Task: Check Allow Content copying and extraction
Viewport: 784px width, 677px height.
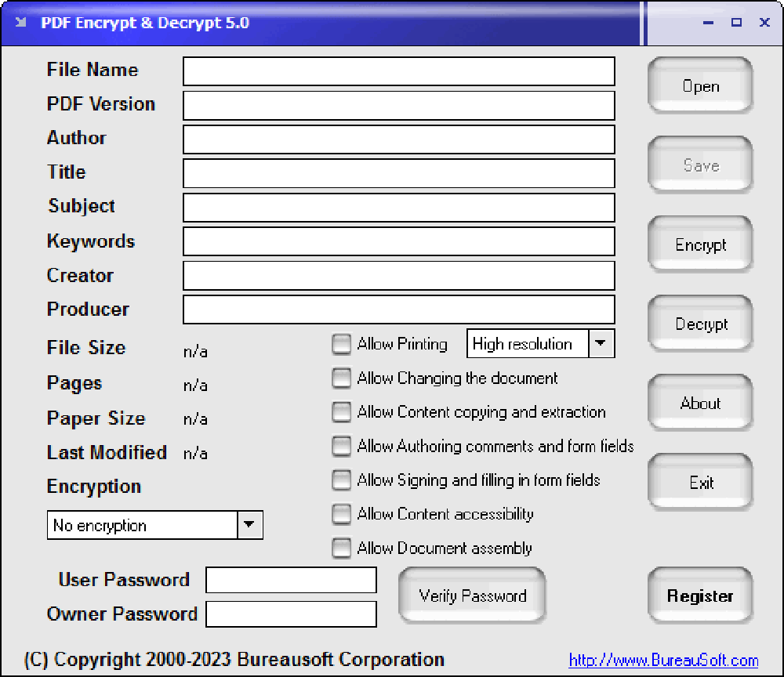Action: click(342, 412)
